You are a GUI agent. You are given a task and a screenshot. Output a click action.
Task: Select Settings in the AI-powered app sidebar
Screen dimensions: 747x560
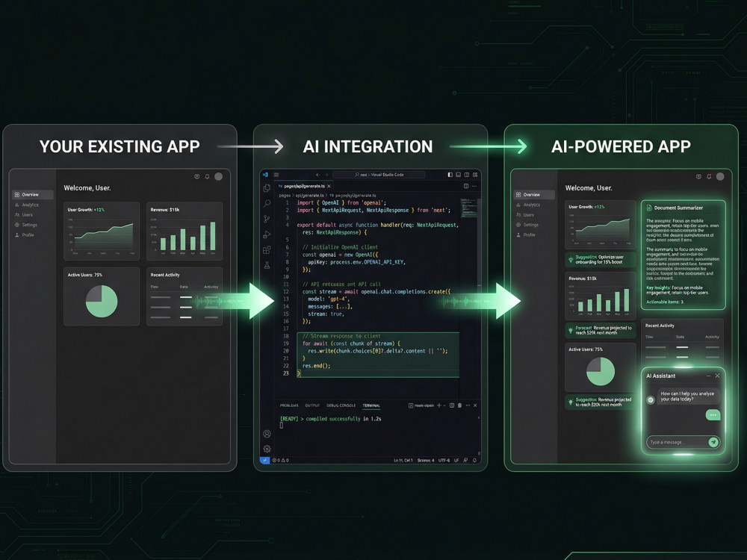click(527, 225)
